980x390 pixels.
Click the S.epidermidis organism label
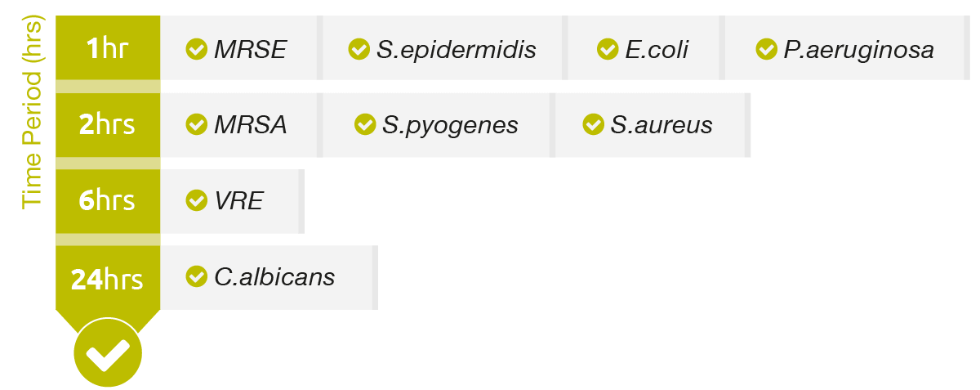point(457,50)
